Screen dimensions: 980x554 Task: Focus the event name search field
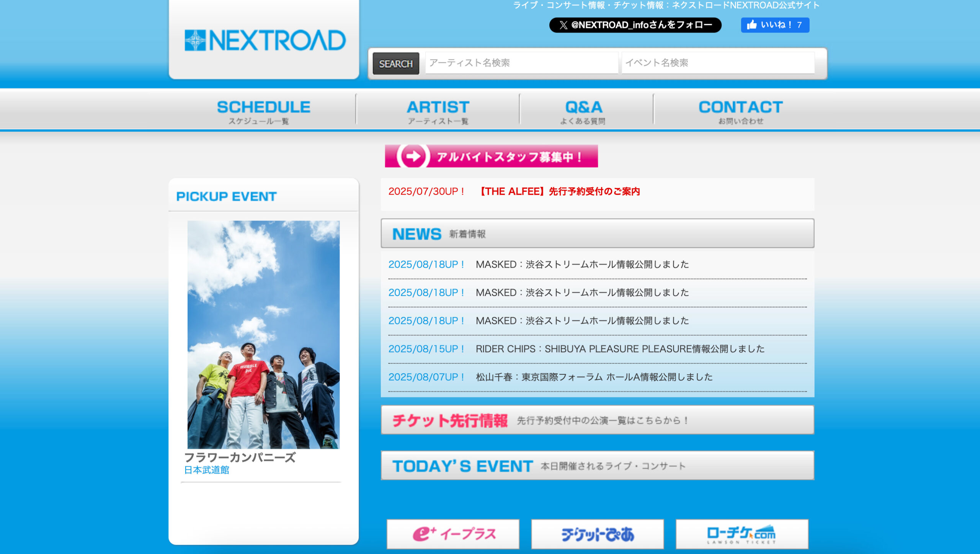[x=718, y=63]
